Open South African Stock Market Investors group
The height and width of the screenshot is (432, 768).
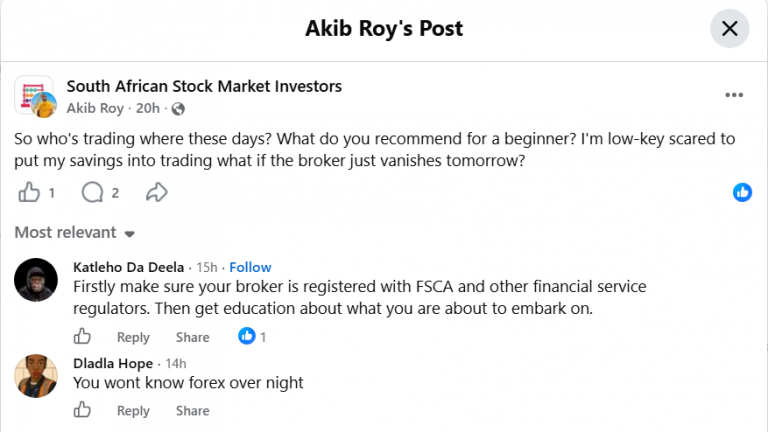coord(204,86)
